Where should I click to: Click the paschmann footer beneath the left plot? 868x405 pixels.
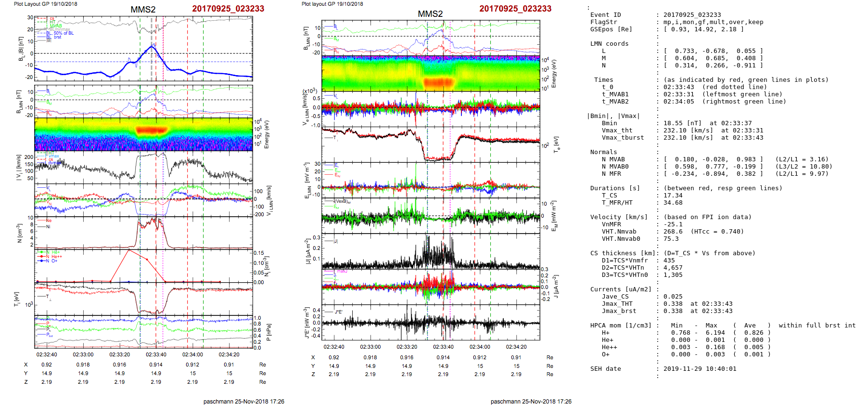pyautogui.click(x=243, y=401)
